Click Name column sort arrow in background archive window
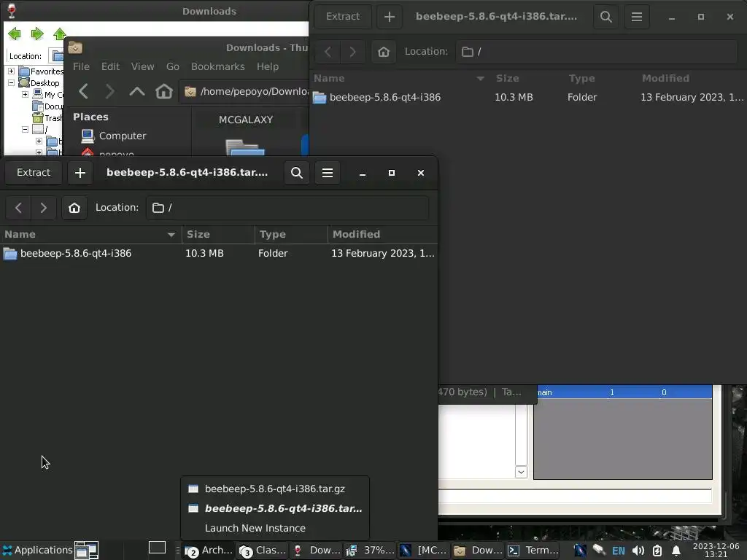 pyautogui.click(x=480, y=79)
